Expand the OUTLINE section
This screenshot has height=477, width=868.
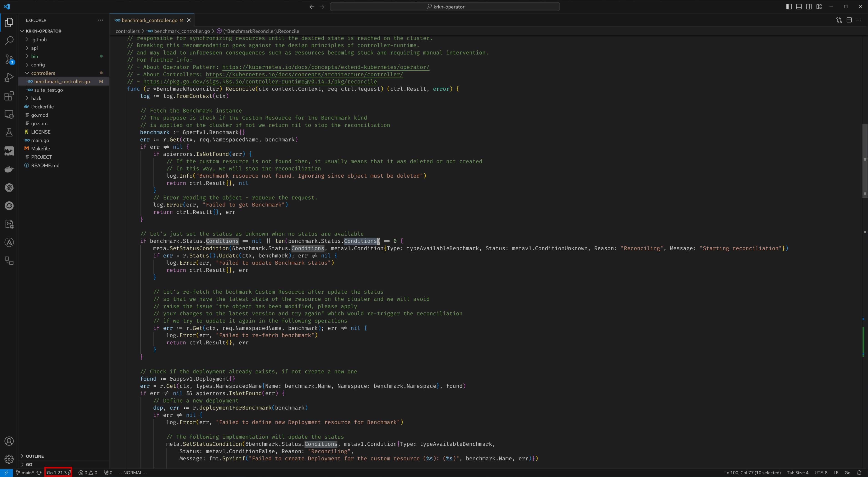[x=35, y=456]
